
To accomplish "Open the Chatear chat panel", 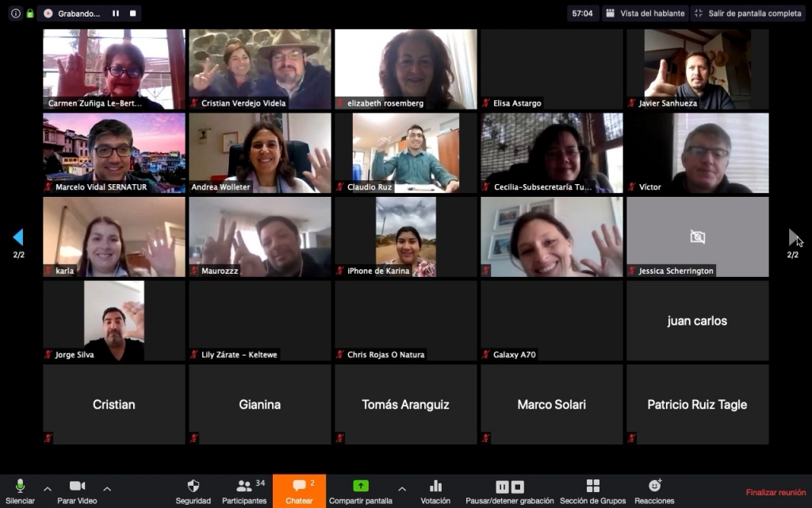I will pos(299,487).
